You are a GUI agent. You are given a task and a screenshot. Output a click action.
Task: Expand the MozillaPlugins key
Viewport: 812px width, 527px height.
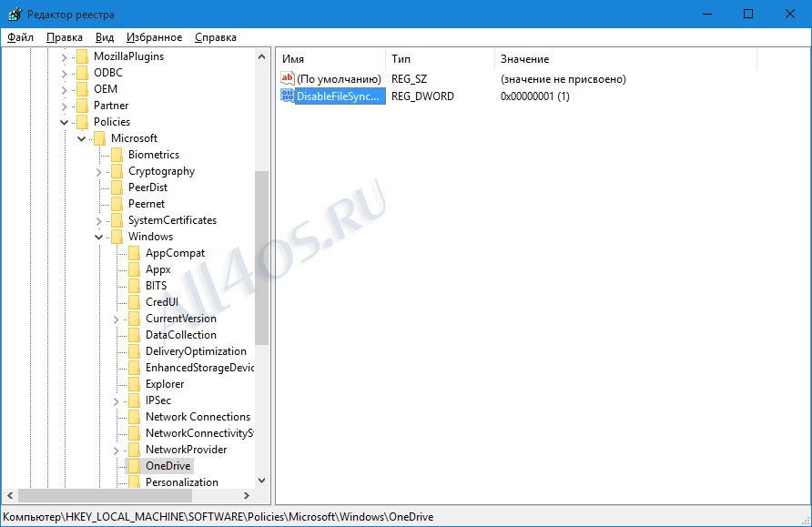[65, 57]
